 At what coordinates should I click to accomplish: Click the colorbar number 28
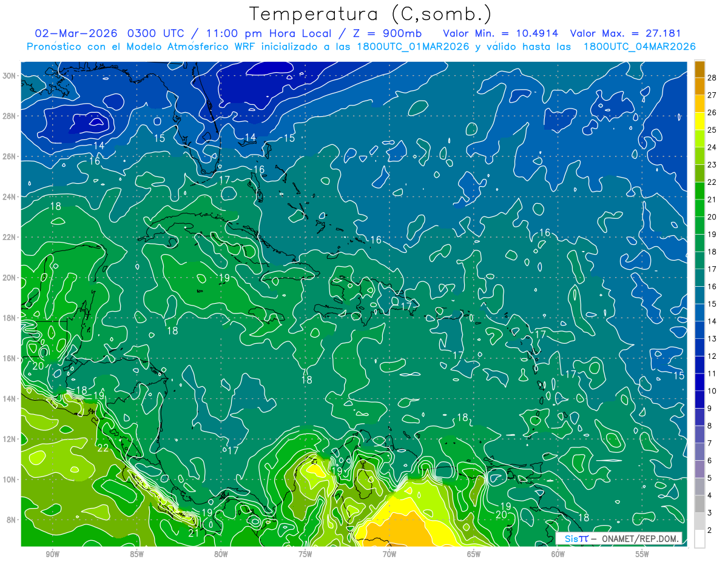[x=712, y=78]
